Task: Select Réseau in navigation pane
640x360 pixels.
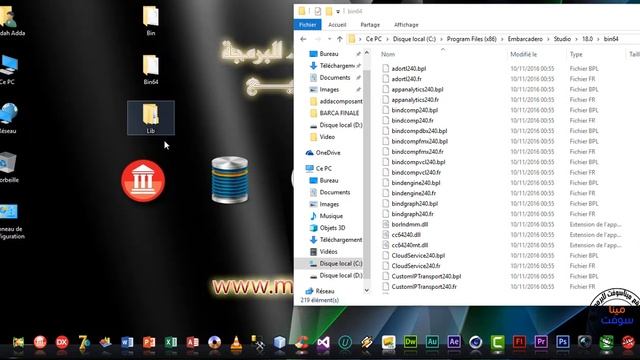Action: pyautogui.click(x=320, y=291)
